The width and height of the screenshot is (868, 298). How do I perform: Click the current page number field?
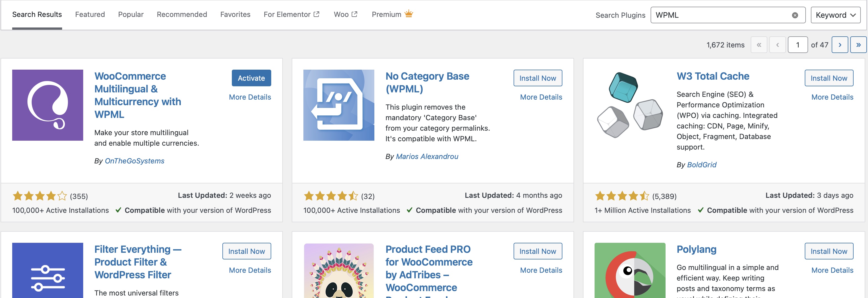click(798, 45)
